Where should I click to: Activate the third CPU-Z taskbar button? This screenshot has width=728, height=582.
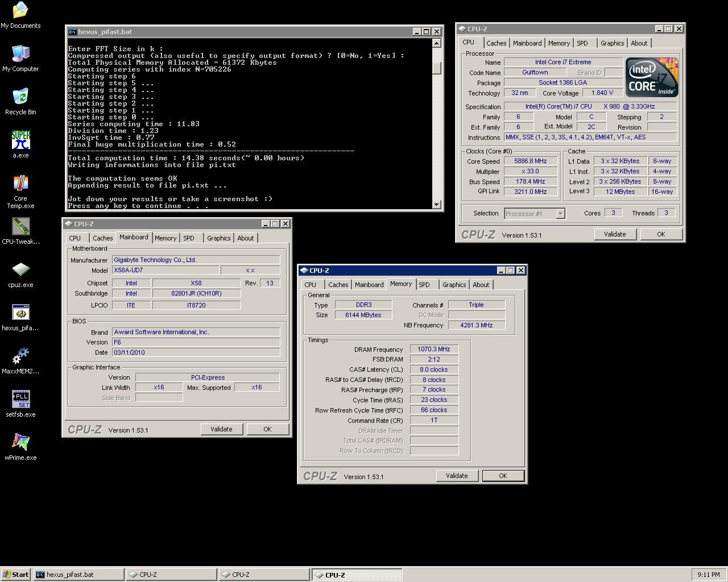pyautogui.click(x=357, y=575)
